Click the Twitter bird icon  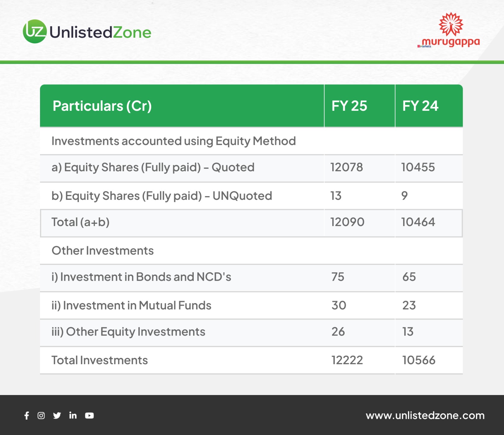[x=57, y=415]
